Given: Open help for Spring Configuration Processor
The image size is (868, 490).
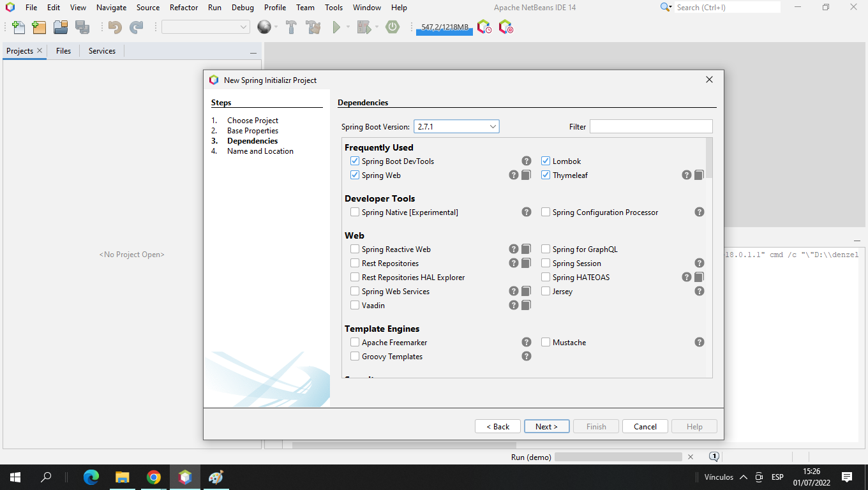Looking at the screenshot, I should tap(700, 212).
